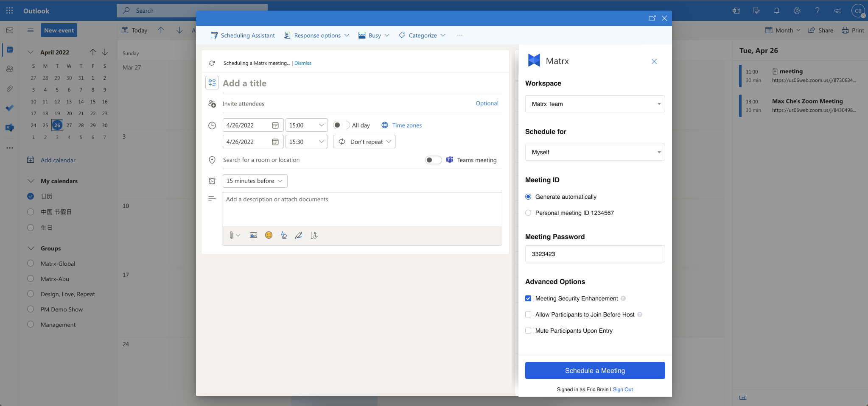The height and width of the screenshot is (406, 868).
Task: Select Personal meeting ID radio button
Action: point(528,213)
